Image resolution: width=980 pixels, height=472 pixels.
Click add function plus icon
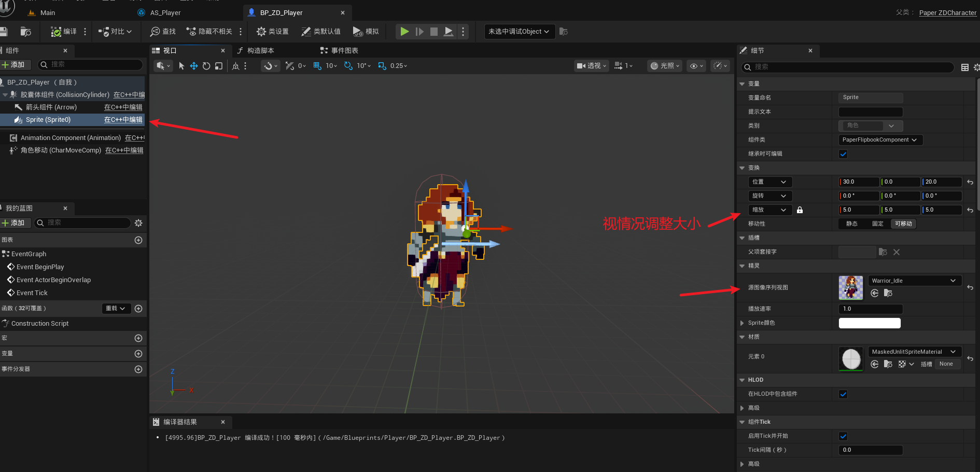[x=138, y=309]
